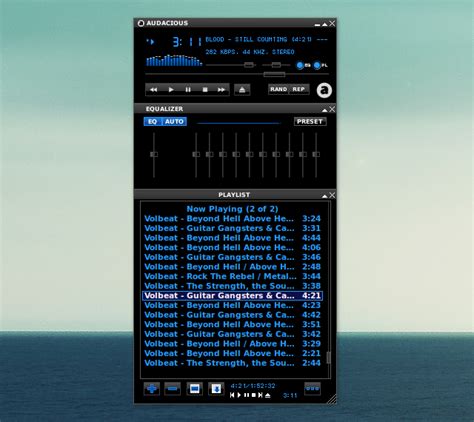Toggle REP repeat mode
The image size is (474, 422).
tap(299, 89)
